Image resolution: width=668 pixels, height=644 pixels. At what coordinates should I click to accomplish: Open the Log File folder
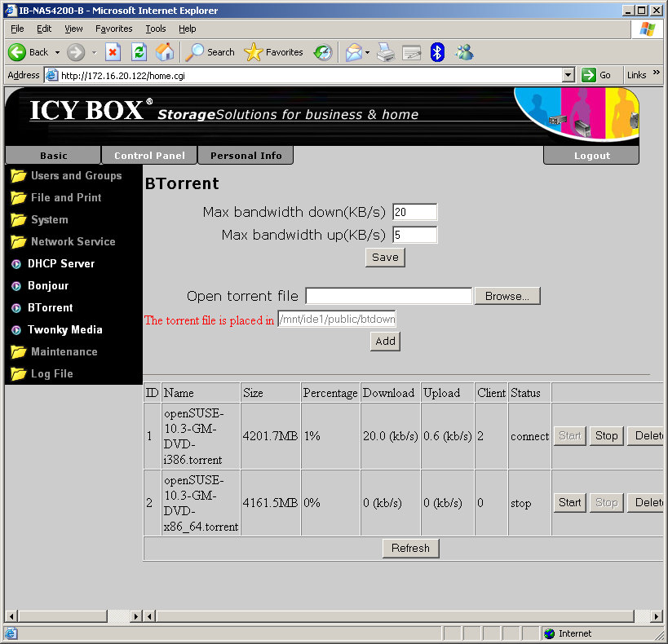pos(42,374)
